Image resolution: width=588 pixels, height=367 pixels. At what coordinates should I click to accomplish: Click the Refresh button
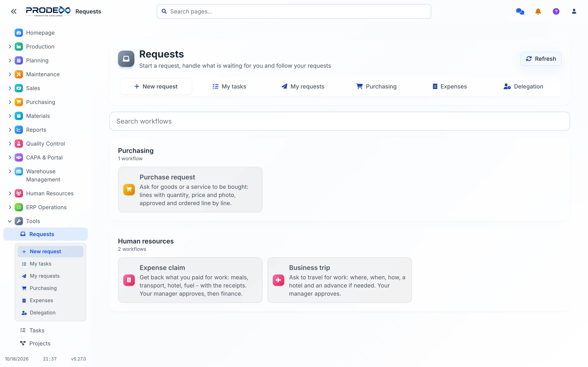tap(541, 59)
